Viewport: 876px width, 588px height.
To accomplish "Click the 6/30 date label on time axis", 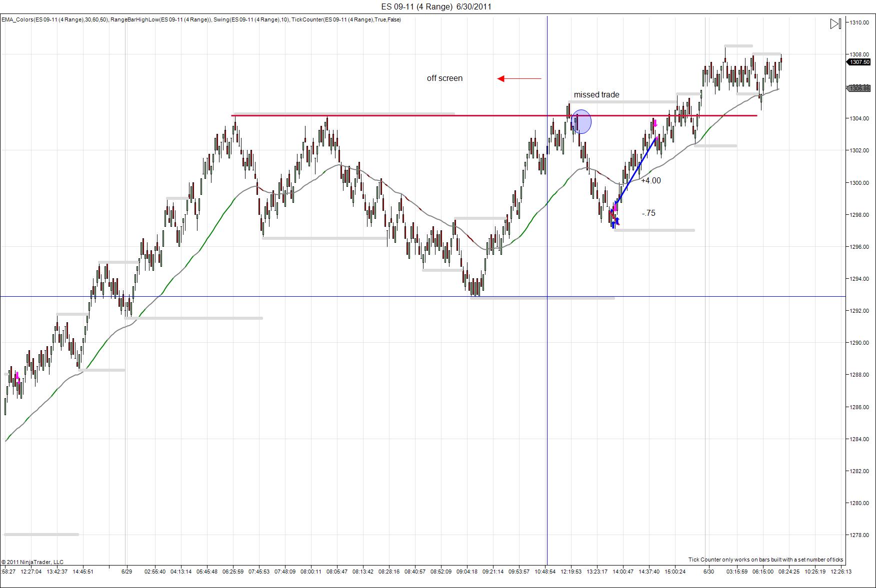I will point(708,572).
